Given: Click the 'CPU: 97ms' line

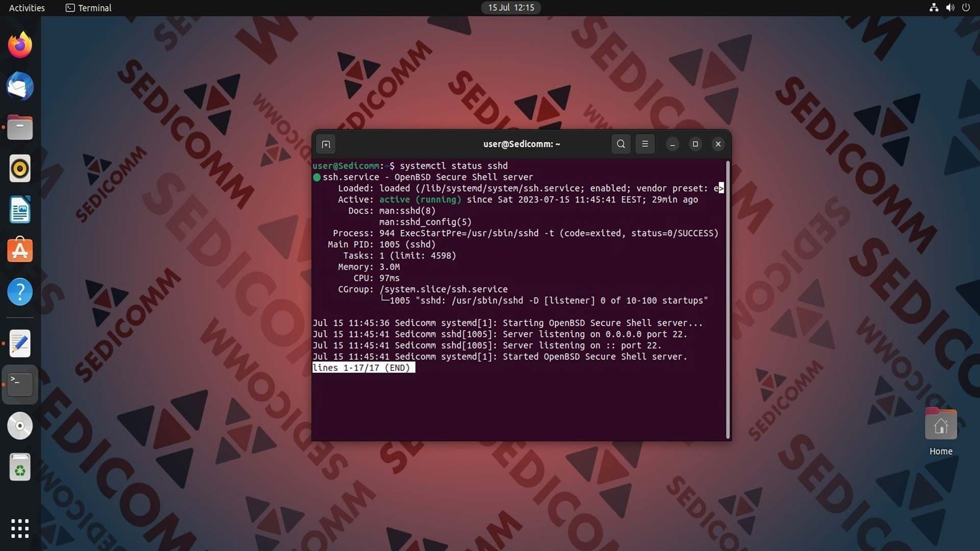Looking at the screenshot, I should pos(376,278).
